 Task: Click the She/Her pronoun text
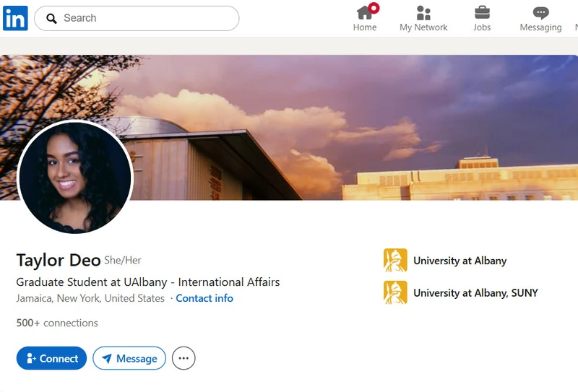(122, 261)
